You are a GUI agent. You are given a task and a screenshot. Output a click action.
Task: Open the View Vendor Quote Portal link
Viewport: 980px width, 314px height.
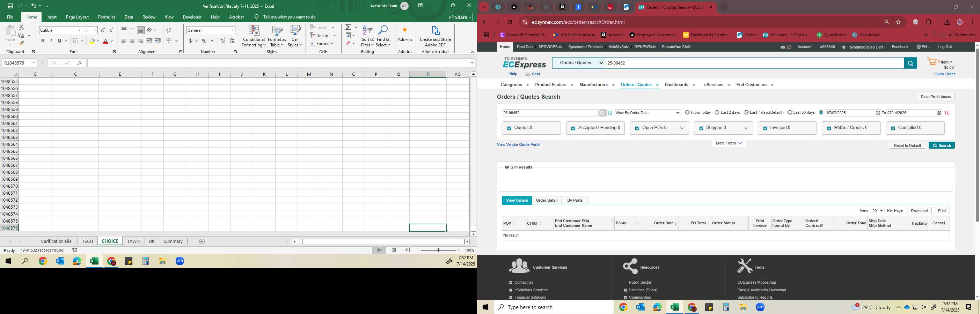pyautogui.click(x=519, y=144)
